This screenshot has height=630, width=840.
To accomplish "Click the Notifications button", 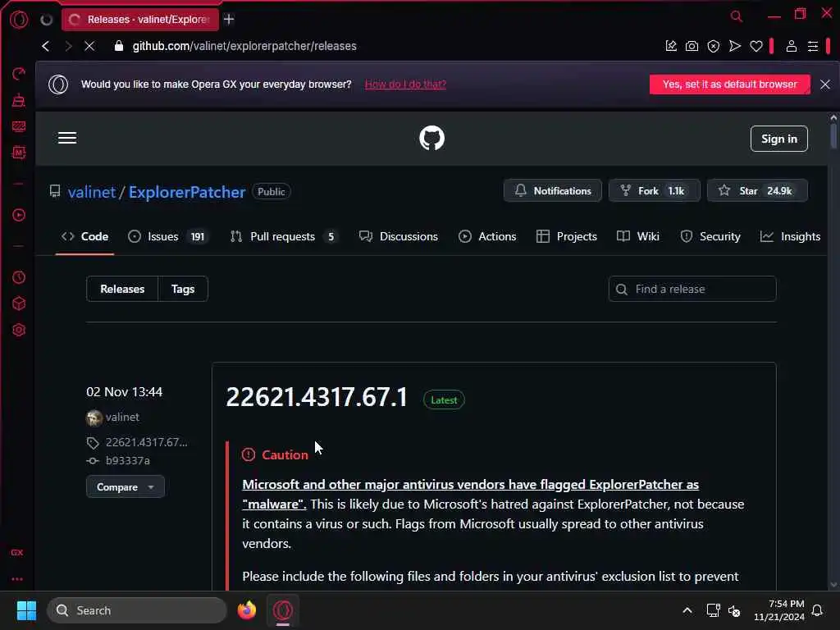I will point(553,190).
